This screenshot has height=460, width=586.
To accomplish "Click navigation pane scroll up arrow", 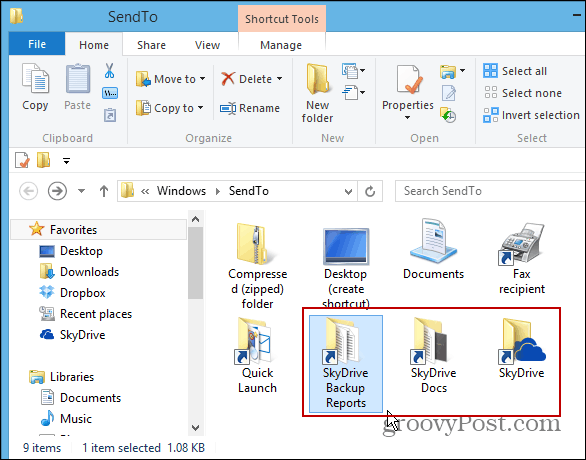I will (x=195, y=219).
